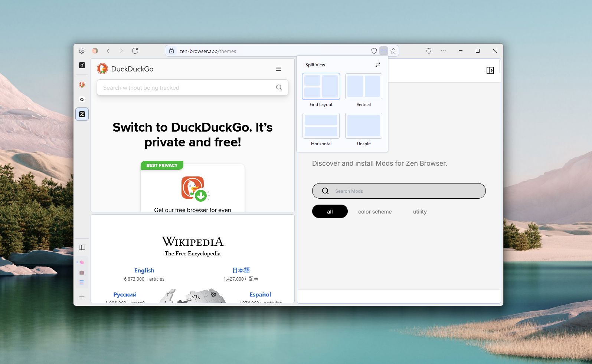Toggle the split view link button in URL bar
This screenshot has height=364, width=592.
coord(384,51)
